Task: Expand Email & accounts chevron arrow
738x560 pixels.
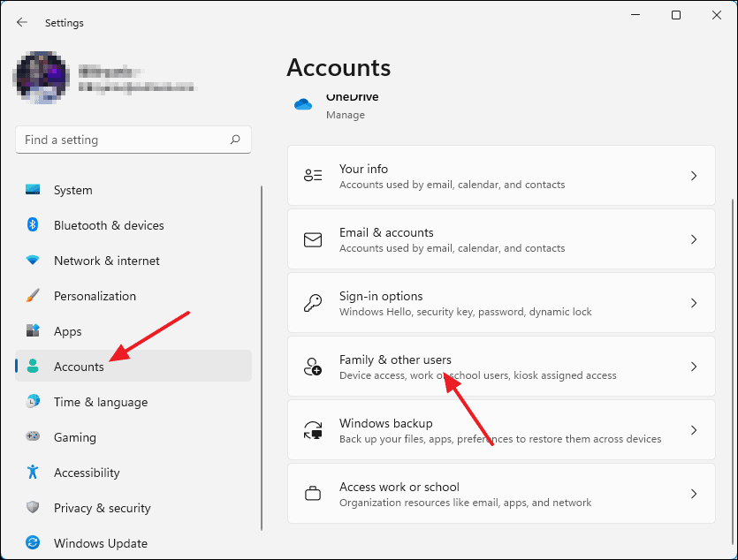Action: [x=693, y=239]
